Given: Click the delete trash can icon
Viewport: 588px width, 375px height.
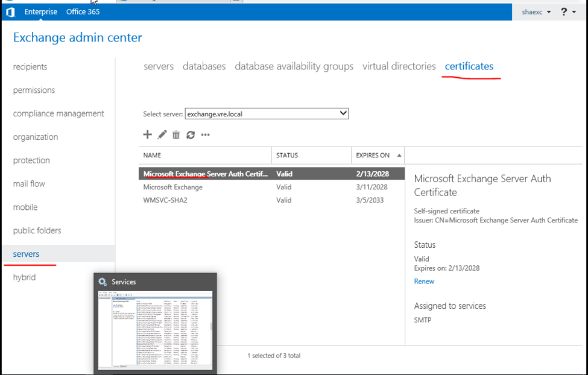Looking at the screenshot, I should point(176,134).
